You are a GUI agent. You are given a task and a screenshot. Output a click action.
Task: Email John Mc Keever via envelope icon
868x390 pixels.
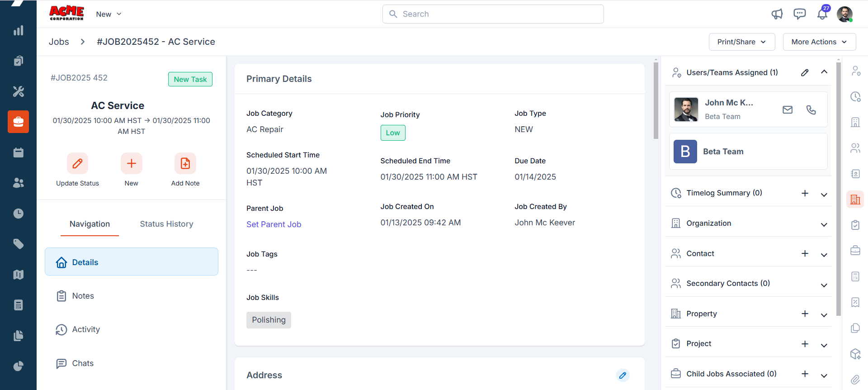788,109
